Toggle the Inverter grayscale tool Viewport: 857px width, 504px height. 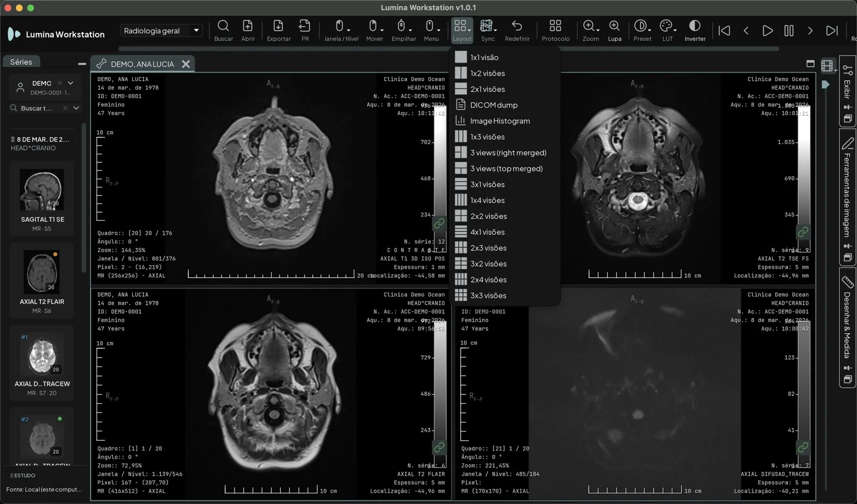(695, 31)
